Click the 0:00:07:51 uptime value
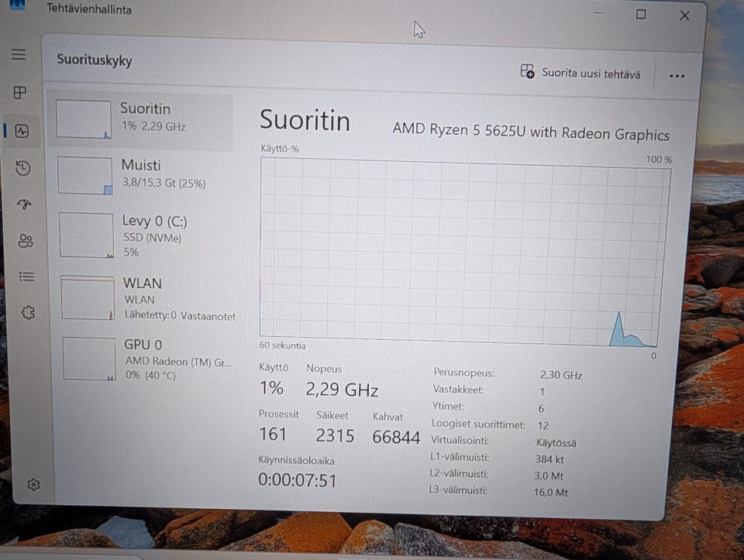This screenshot has width=744, height=560. [298, 480]
